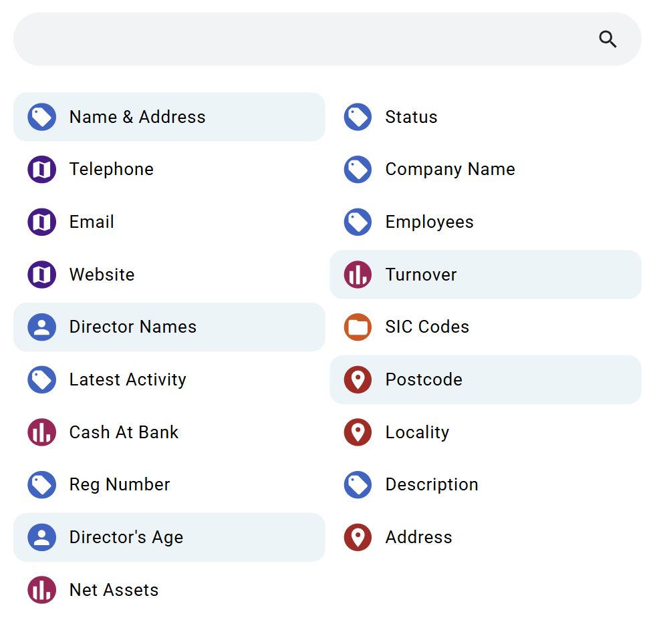Click the map icon beside Telephone
655x644 pixels.
click(41, 170)
